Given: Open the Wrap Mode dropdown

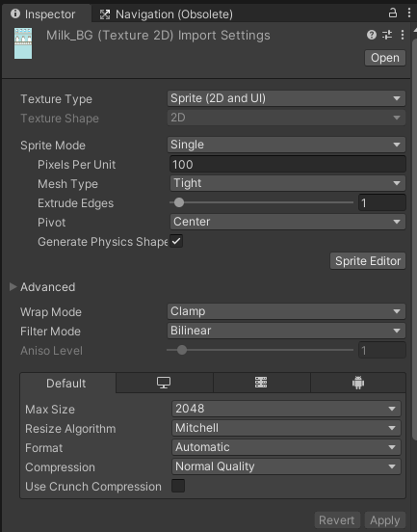Looking at the screenshot, I should (286, 311).
